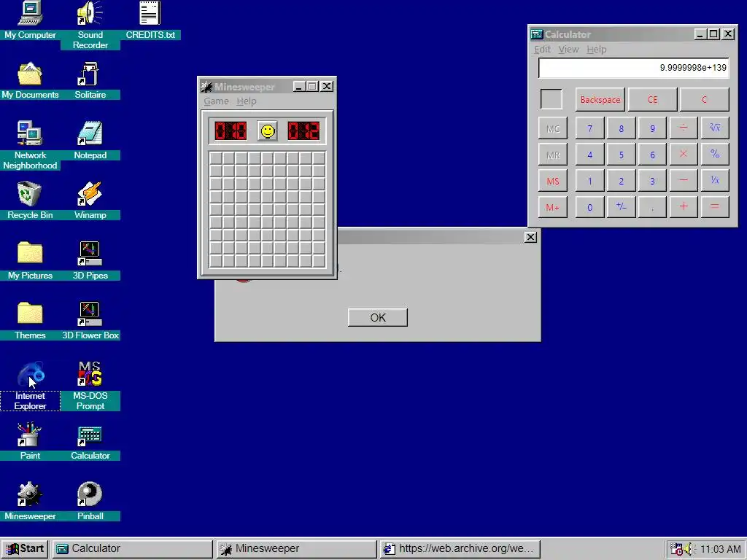Click the C clear button in Calculator
This screenshot has height=560, width=747.
click(704, 99)
